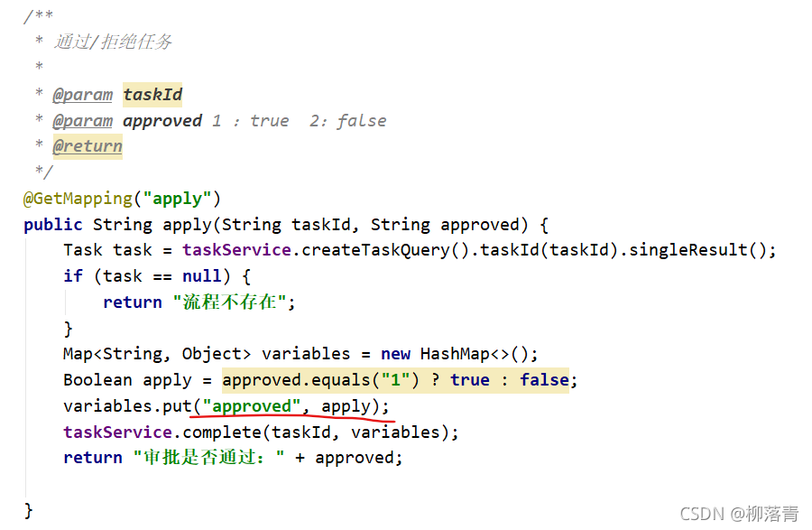The width and height of the screenshot is (812, 530).
Task: Click the null keyword in if condition
Action: (x=201, y=276)
